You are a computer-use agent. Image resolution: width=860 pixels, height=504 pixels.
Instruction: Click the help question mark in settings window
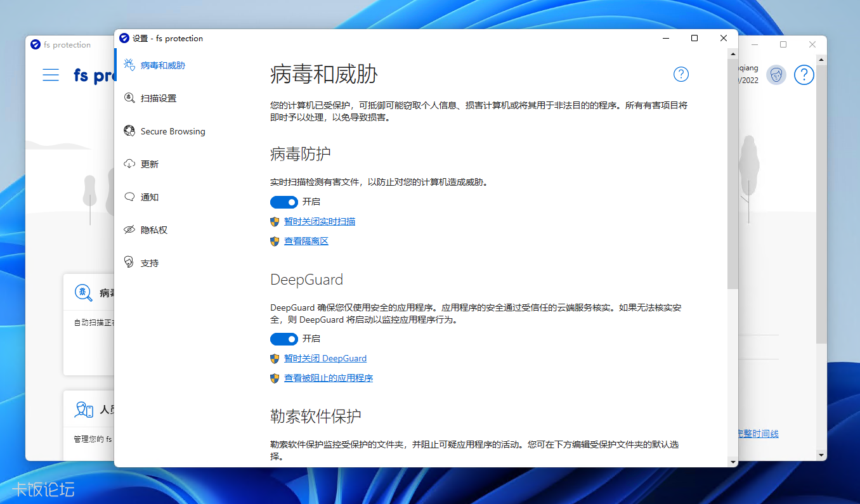(681, 74)
